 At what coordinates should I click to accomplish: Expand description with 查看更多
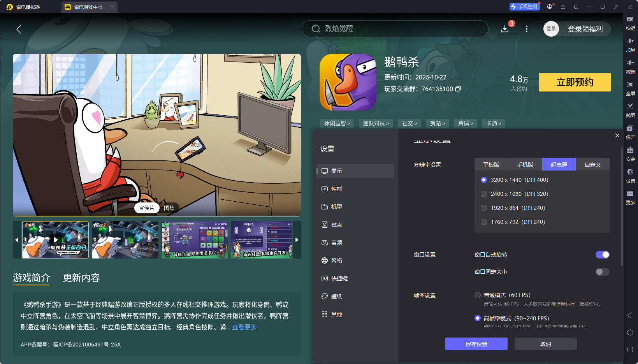[244, 327]
